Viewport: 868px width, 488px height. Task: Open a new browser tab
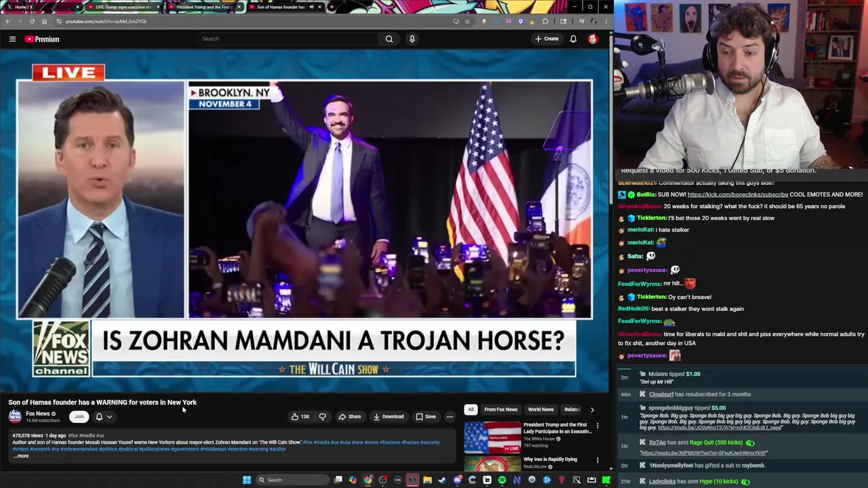(x=332, y=7)
